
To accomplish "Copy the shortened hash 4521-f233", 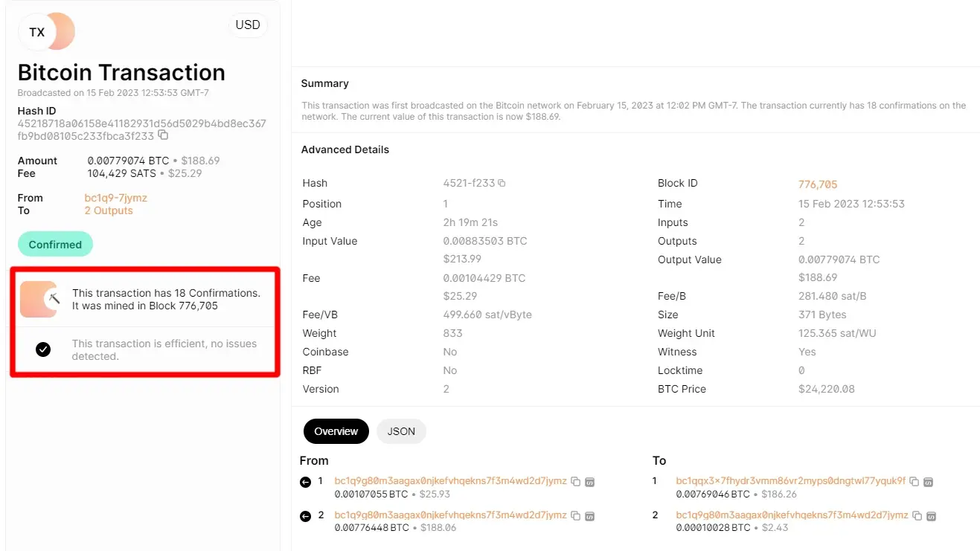I will point(502,183).
